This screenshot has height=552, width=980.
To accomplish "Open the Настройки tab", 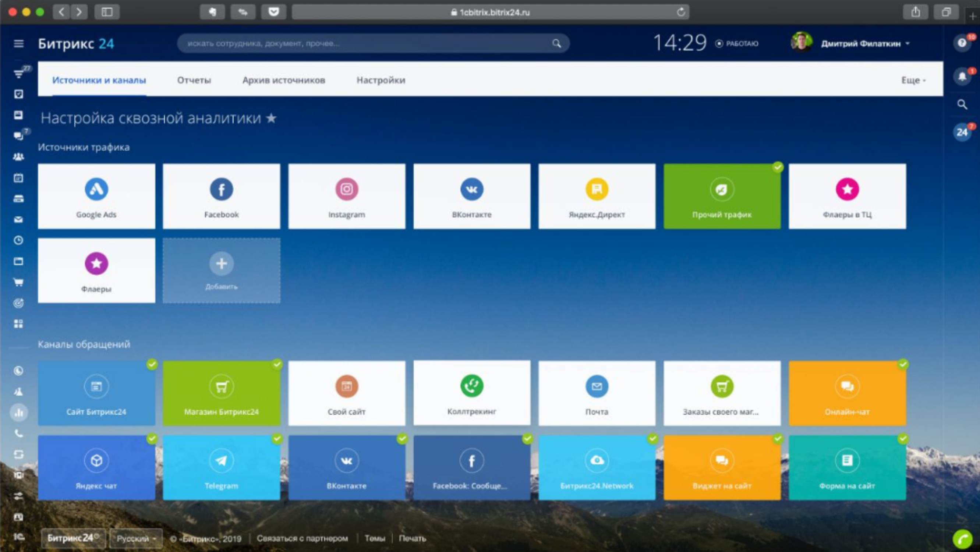I will click(x=381, y=80).
